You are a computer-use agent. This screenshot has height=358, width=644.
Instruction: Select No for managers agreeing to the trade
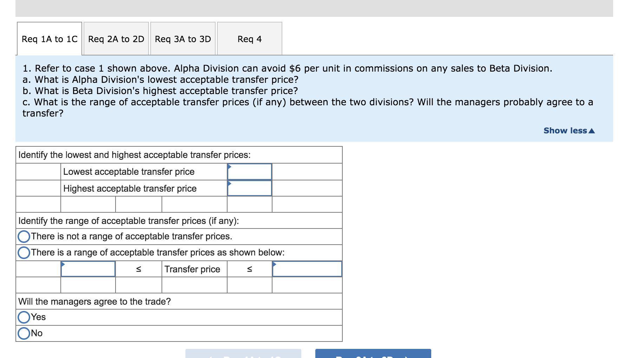(x=23, y=333)
